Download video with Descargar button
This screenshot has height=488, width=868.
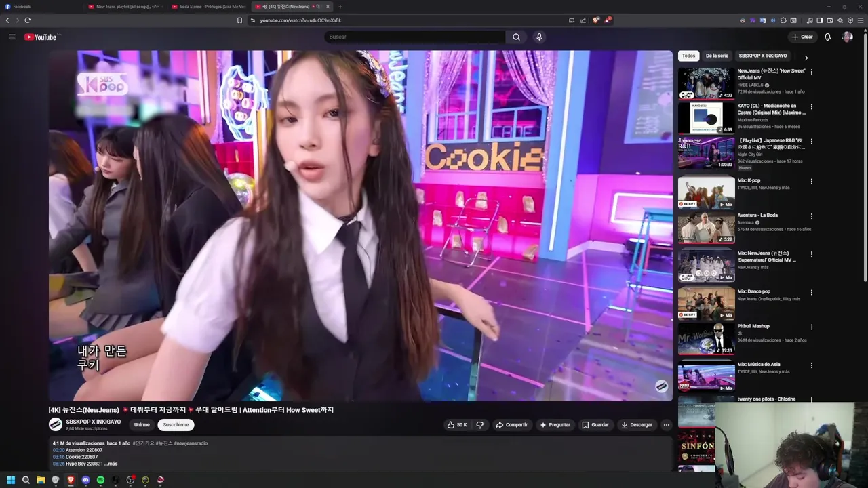click(x=637, y=425)
